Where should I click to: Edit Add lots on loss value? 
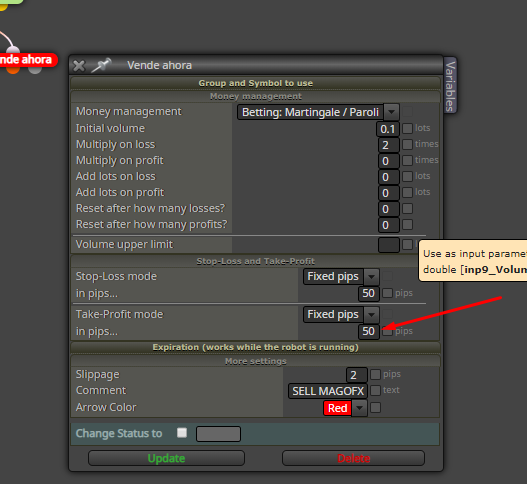click(x=389, y=177)
